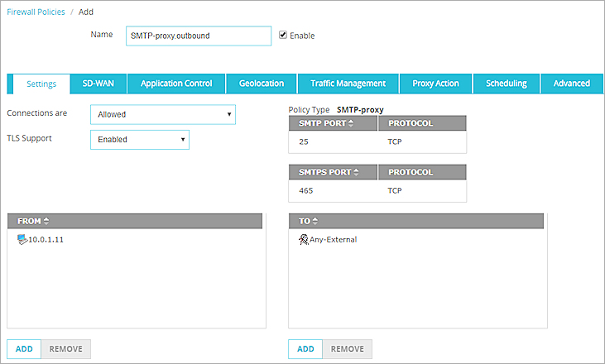Click ADD under the FROM list

(24, 349)
